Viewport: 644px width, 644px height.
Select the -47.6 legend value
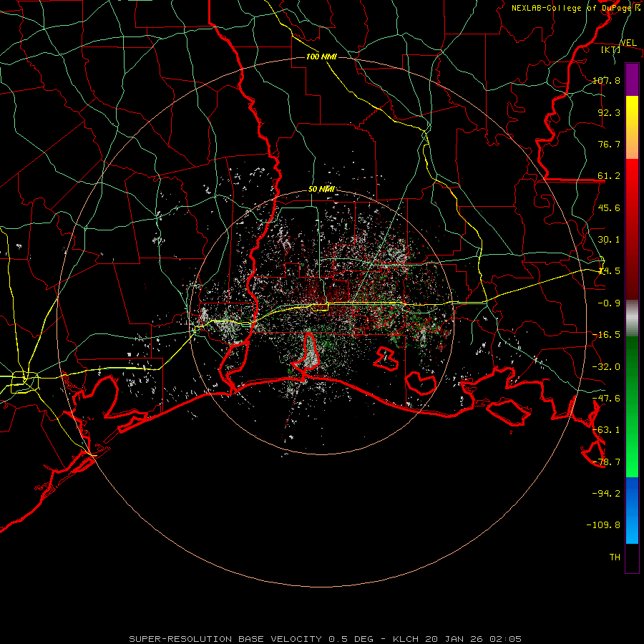pyautogui.click(x=606, y=399)
